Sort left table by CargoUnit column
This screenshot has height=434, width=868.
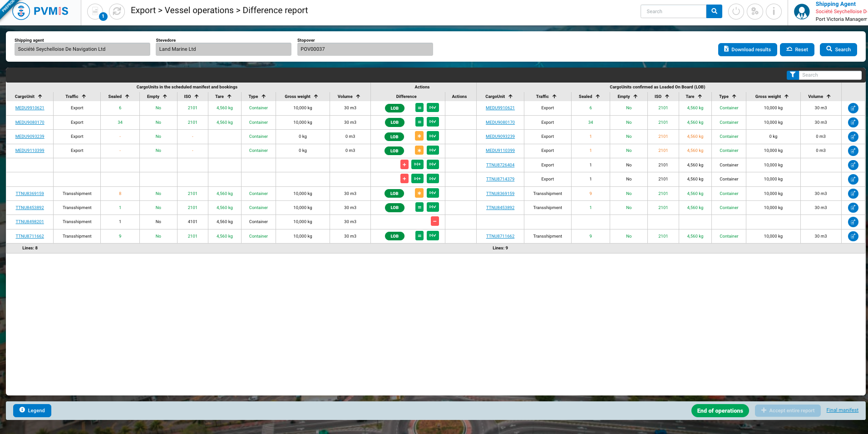[x=28, y=97]
